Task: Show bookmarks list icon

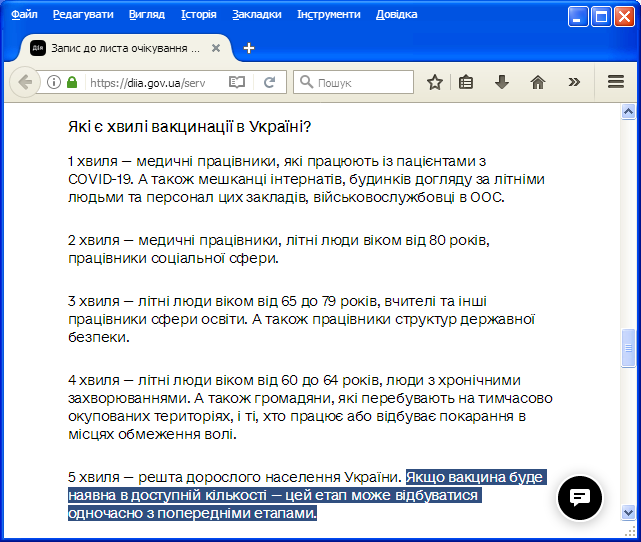Action: [466, 82]
